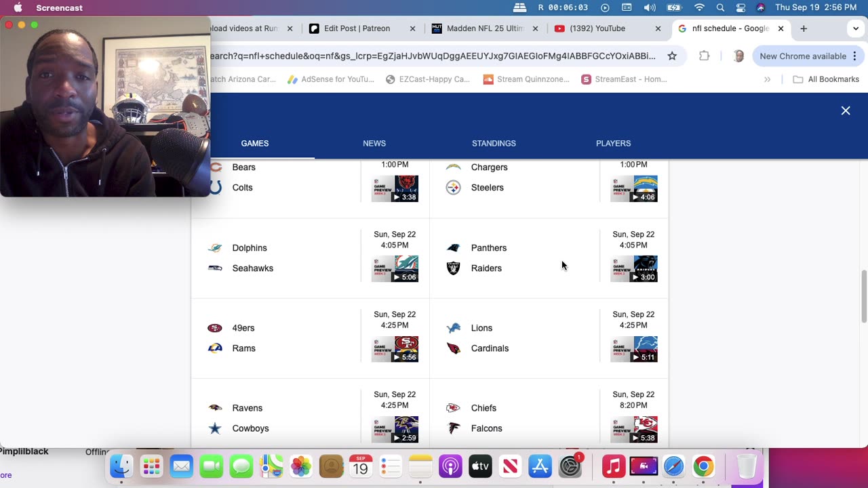Play Dolphins vs Seahawks preview video
The image size is (868, 488).
click(395, 268)
